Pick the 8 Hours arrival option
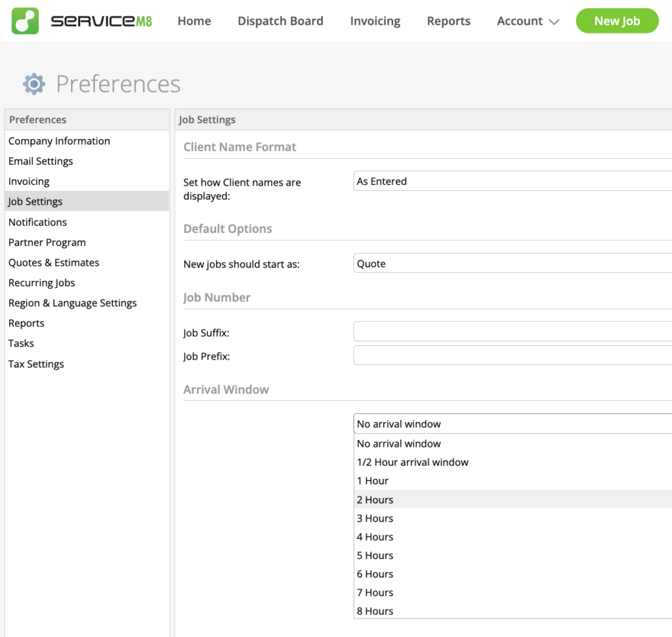The width and height of the screenshot is (672, 637). (375, 611)
